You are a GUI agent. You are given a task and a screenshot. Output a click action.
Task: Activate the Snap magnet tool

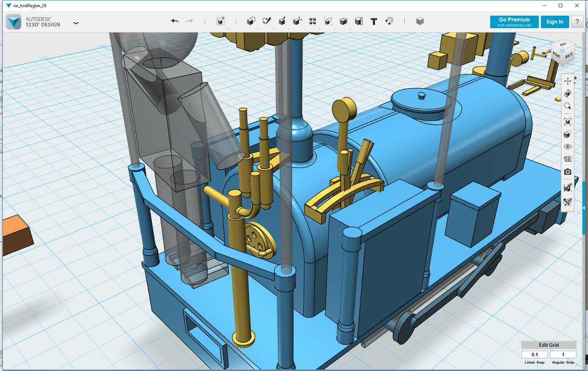(389, 21)
